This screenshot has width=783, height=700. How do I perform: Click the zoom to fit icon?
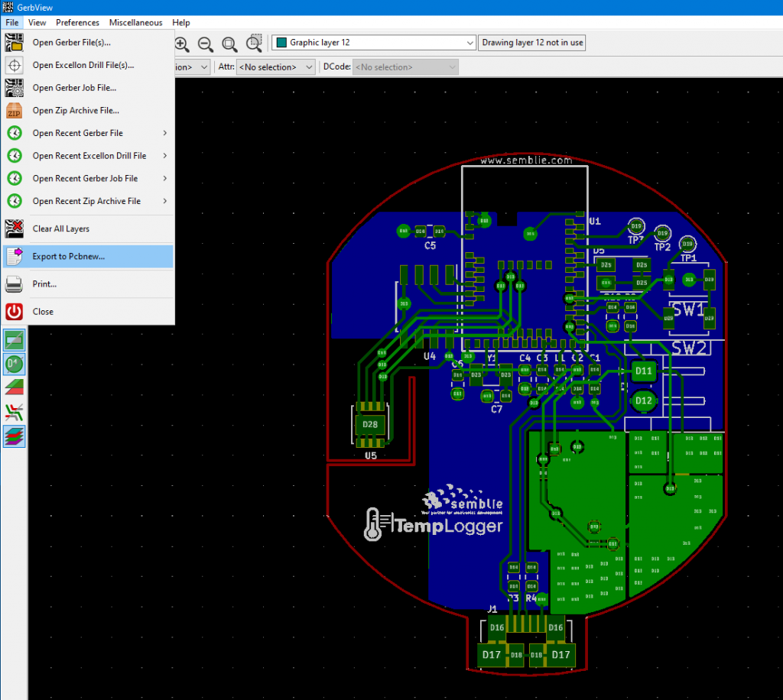(229, 44)
